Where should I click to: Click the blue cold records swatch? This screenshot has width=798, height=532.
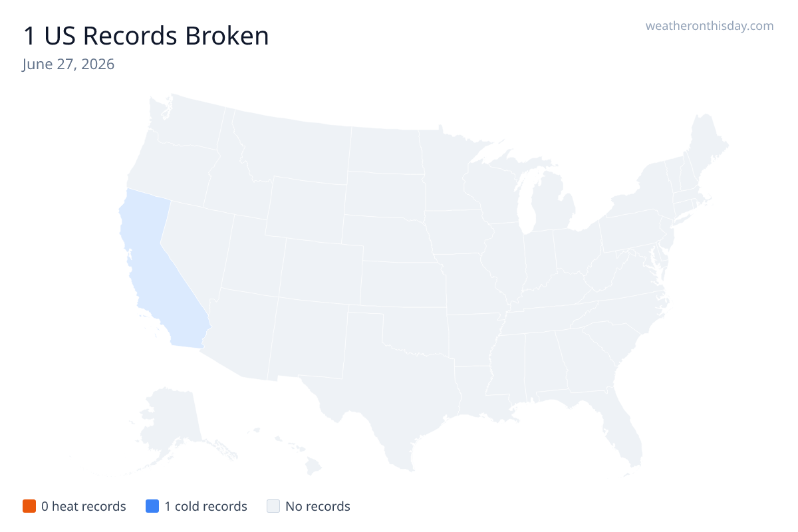pyautogui.click(x=152, y=506)
